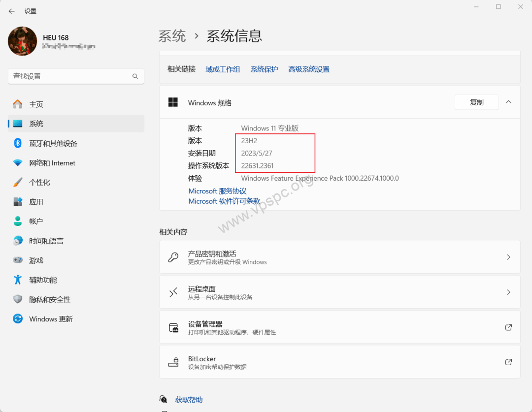Open 辅助功能 in the sidebar
The image size is (532, 412).
tap(76, 280)
